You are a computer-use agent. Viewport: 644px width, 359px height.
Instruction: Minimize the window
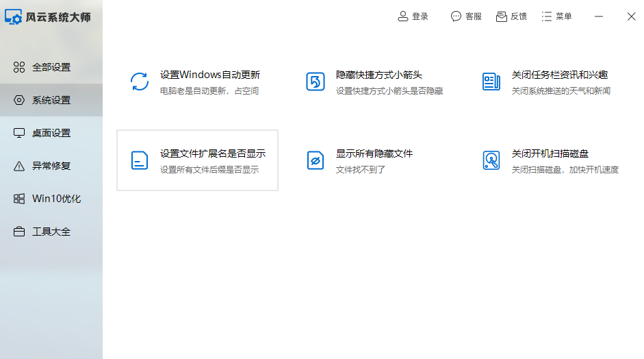[x=599, y=16]
